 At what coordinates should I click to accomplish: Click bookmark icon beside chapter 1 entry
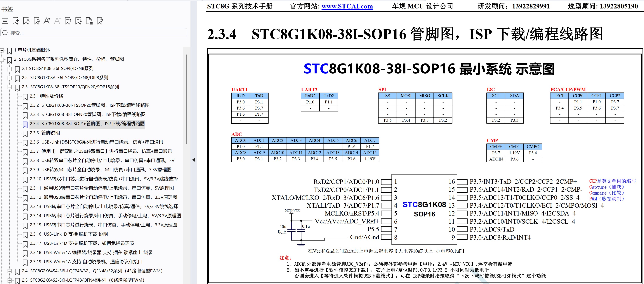point(10,51)
